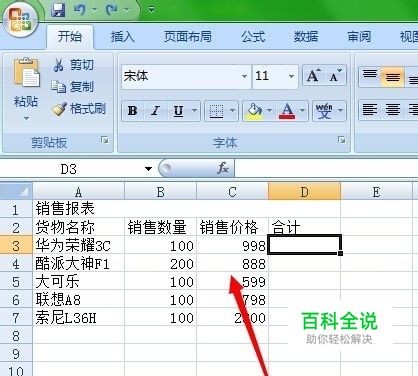The image size is (418, 376).
Task: Click the 销售数量 header cell
Action: [x=160, y=227]
